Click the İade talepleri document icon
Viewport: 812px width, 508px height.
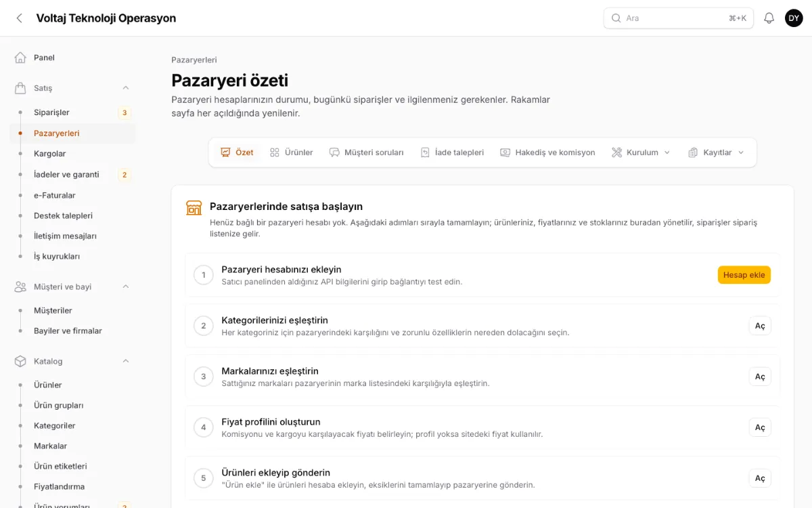click(425, 152)
